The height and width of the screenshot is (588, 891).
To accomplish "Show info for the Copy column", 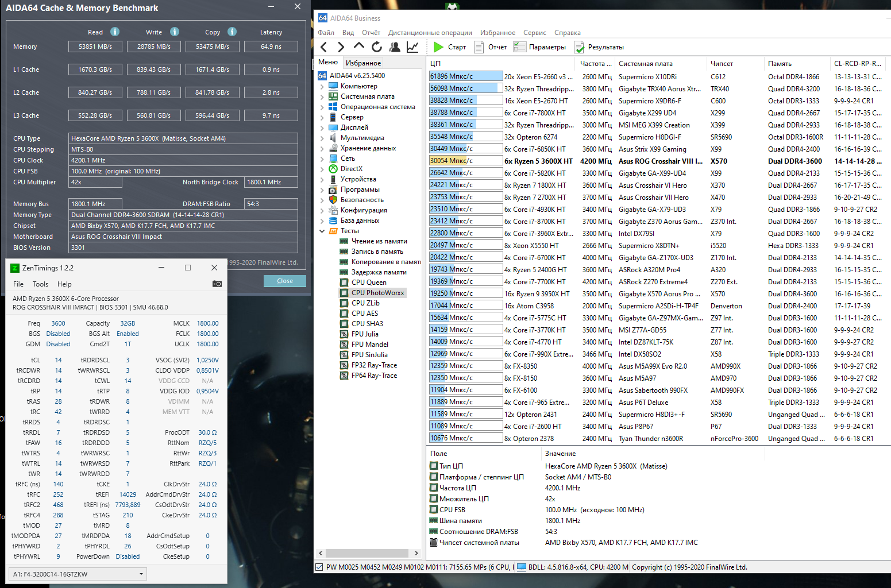I will point(232,32).
